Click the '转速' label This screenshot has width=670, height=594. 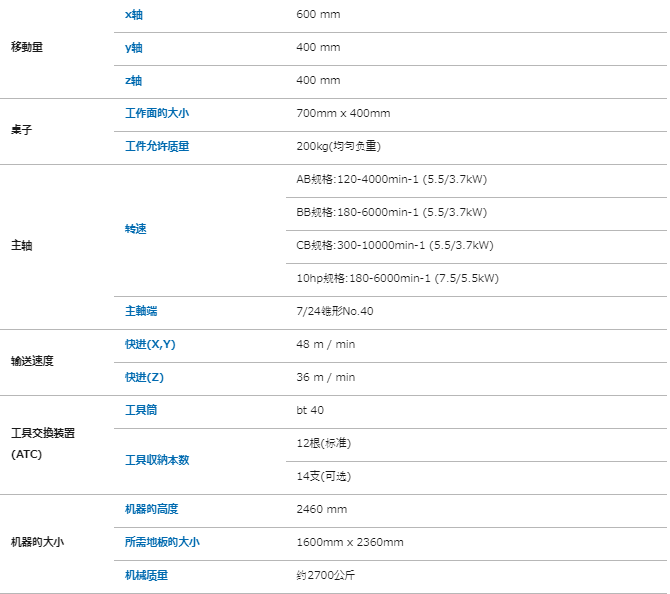coord(135,229)
